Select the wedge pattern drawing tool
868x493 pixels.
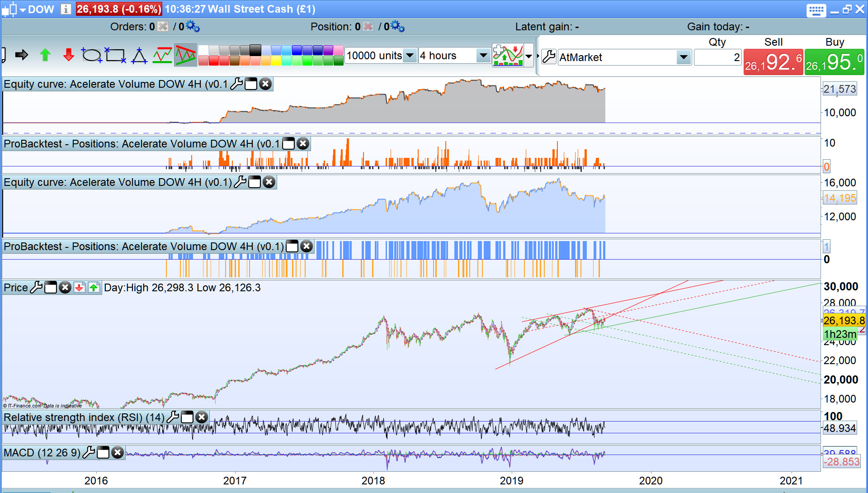pos(185,55)
